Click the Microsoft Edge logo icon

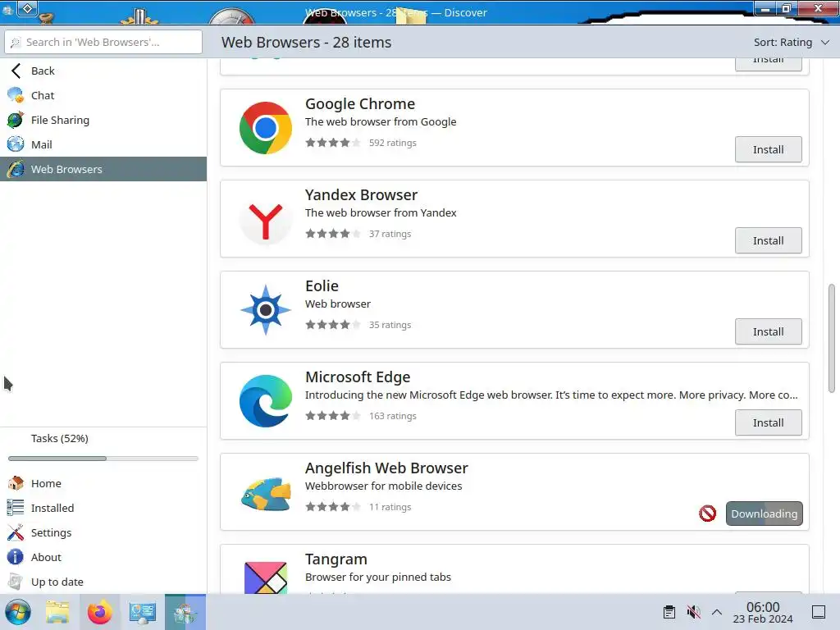(266, 401)
